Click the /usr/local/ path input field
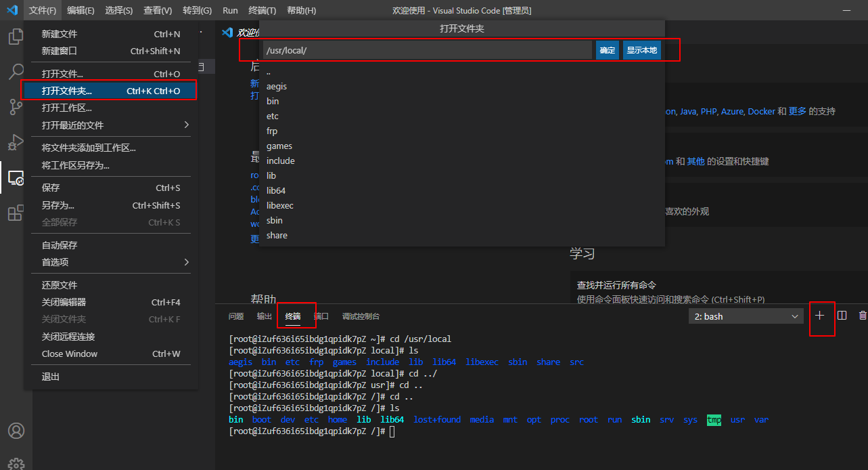The height and width of the screenshot is (470, 868). click(428, 50)
